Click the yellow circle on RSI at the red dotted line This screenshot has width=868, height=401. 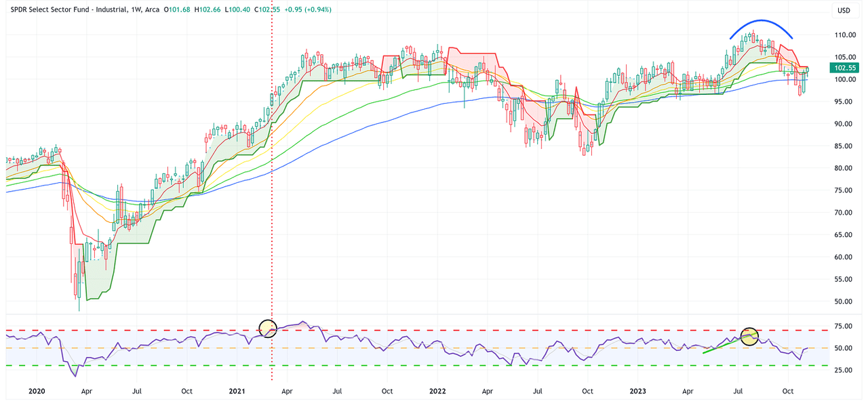[269, 329]
